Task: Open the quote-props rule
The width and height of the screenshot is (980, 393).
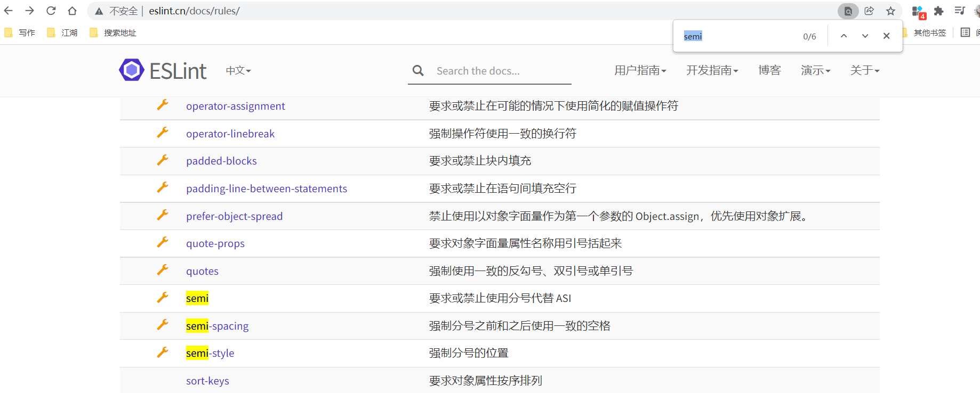Action: coord(215,243)
